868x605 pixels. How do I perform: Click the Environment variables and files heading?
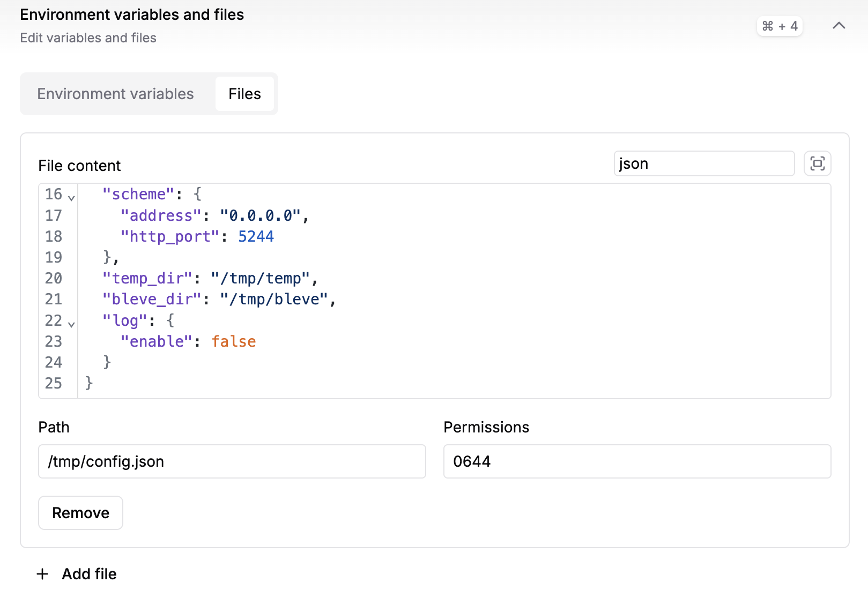(132, 14)
